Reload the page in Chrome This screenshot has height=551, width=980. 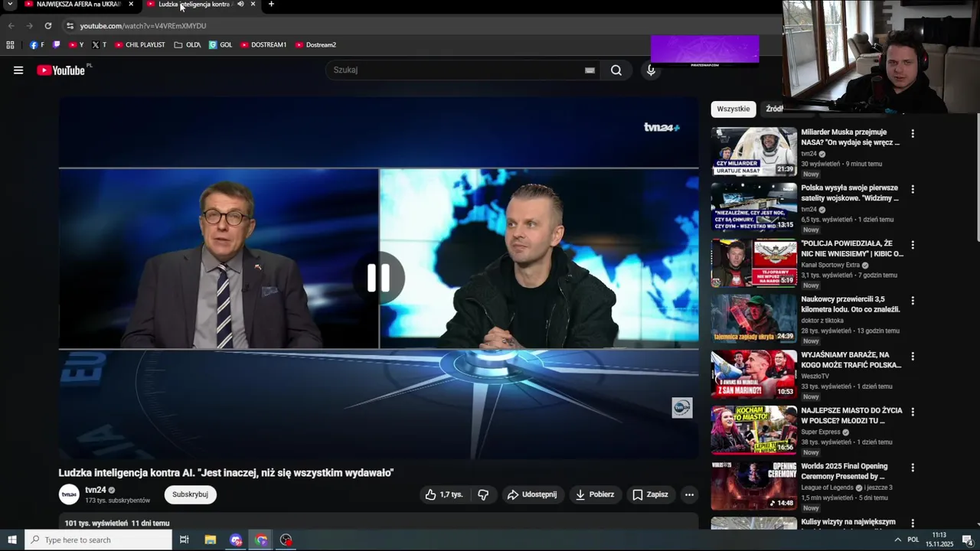tap(47, 26)
